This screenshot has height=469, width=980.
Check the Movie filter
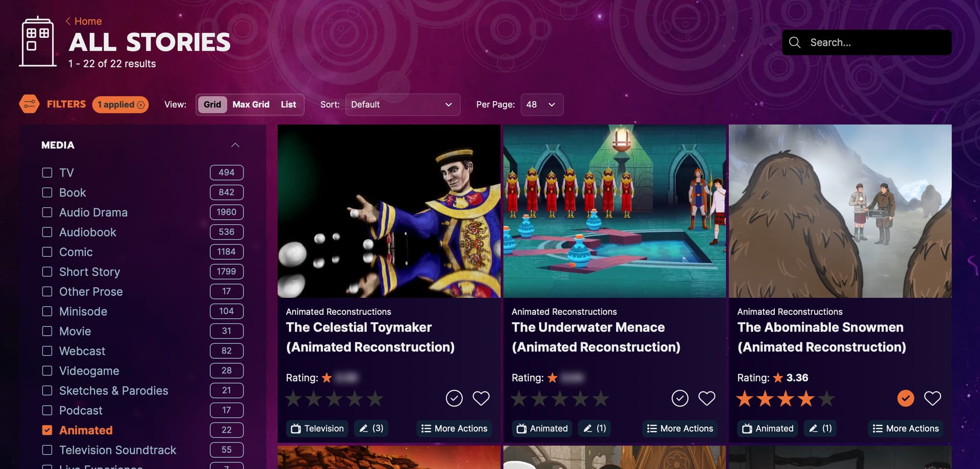coord(47,331)
